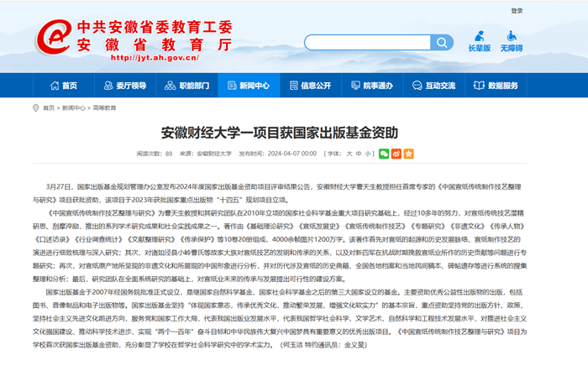The height and width of the screenshot is (392, 588).
Task: Set font size to 大
Action: (348, 154)
